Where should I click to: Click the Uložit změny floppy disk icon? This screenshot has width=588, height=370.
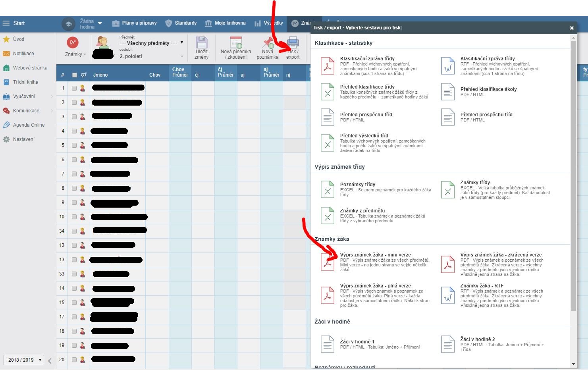pyautogui.click(x=201, y=43)
